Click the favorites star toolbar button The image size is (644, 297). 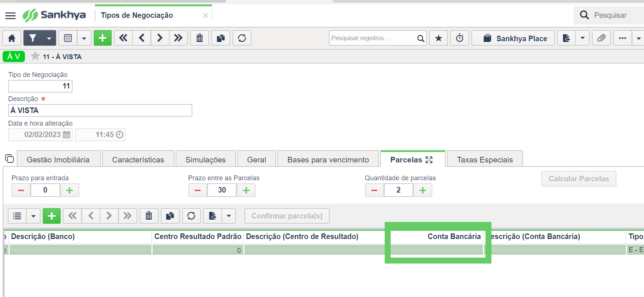[439, 38]
